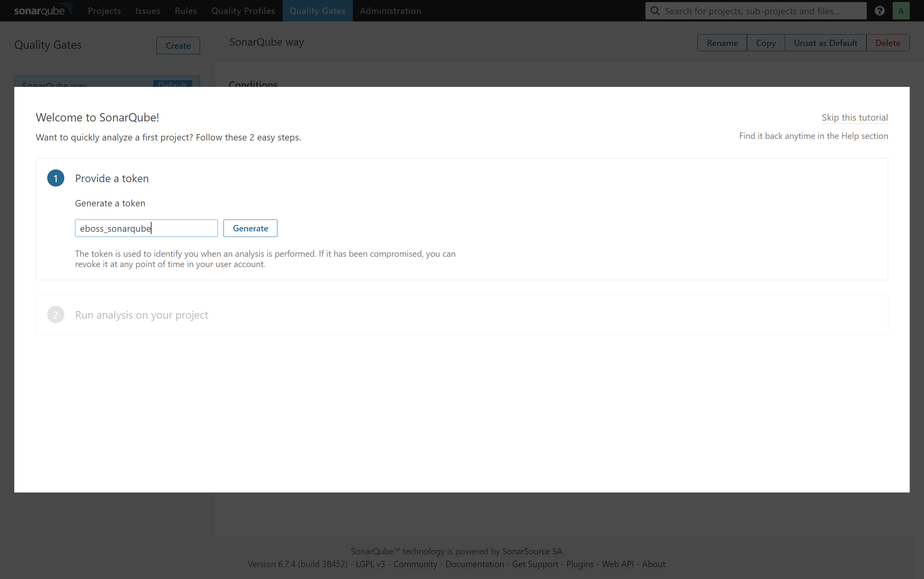
Task: Open the user avatar menu A
Action: pyautogui.click(x=901, y=11)
